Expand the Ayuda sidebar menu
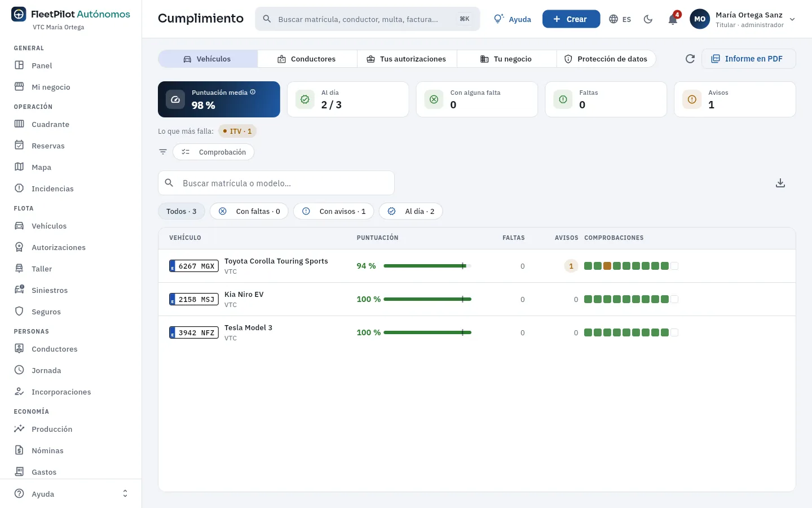Screen dimensions: 812x508 (70, 494)
